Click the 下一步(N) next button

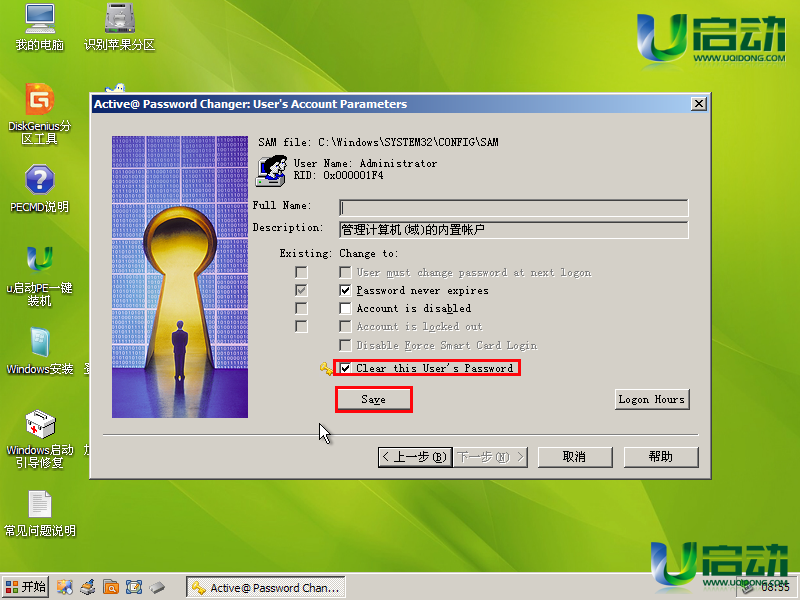click(x=490, y=457)
